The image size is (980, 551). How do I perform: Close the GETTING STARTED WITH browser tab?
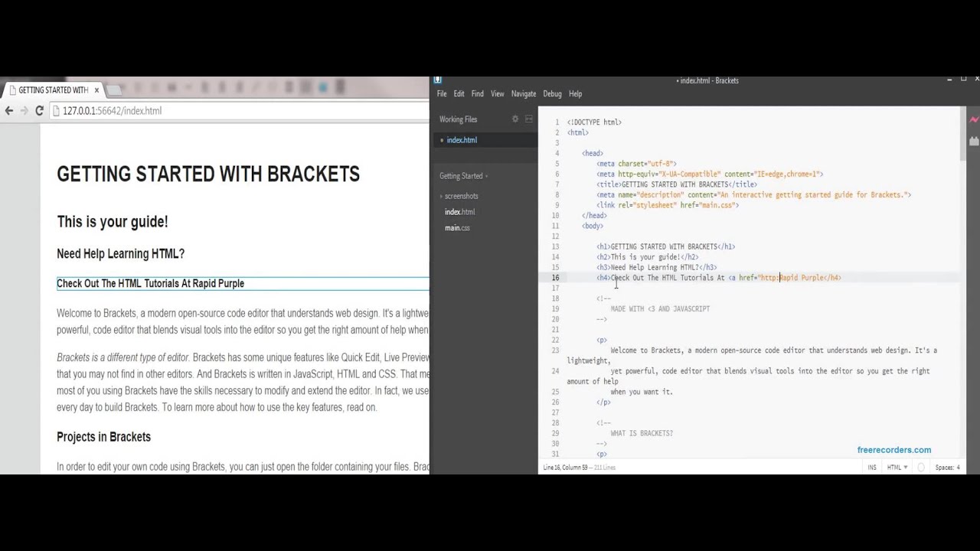96,90
